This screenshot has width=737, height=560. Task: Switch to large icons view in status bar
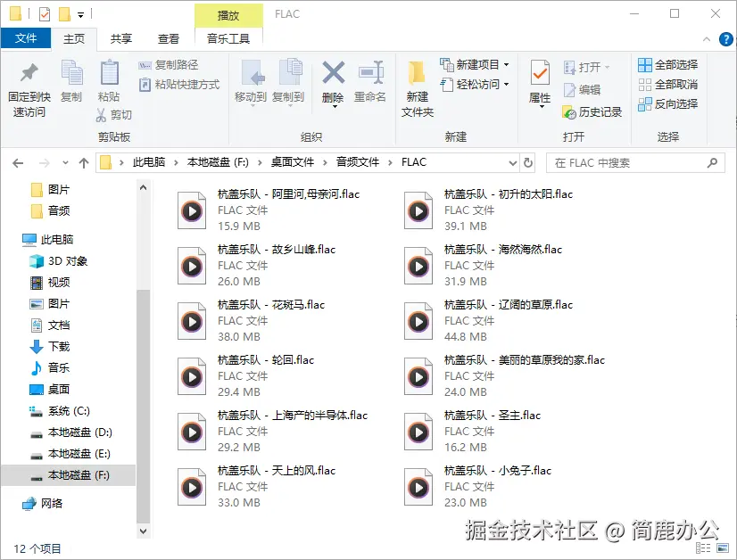click(x=723, y=548)
